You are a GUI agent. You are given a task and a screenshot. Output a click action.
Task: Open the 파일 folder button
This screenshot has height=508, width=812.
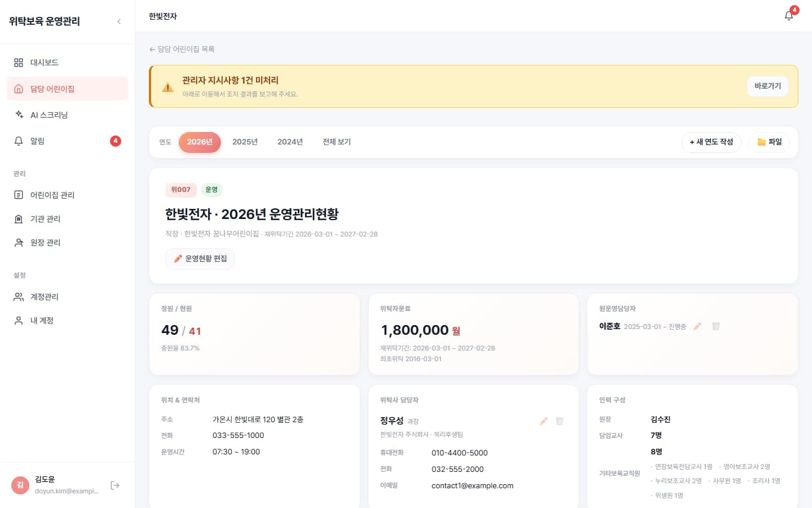(769, 142)
